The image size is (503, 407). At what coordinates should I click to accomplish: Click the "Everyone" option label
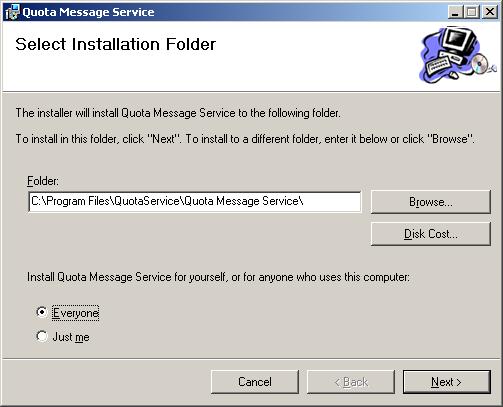pyautogui.click(x=75, y=313)
